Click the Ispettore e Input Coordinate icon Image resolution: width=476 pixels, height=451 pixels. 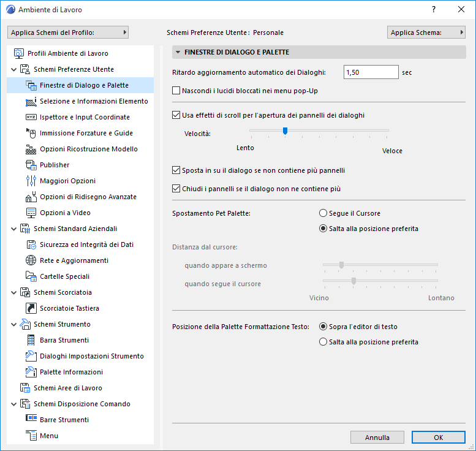31,117
